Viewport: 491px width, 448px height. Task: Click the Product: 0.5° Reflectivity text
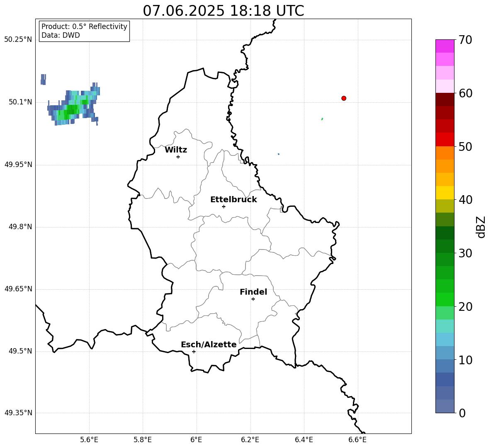click(x=84, y=26)
